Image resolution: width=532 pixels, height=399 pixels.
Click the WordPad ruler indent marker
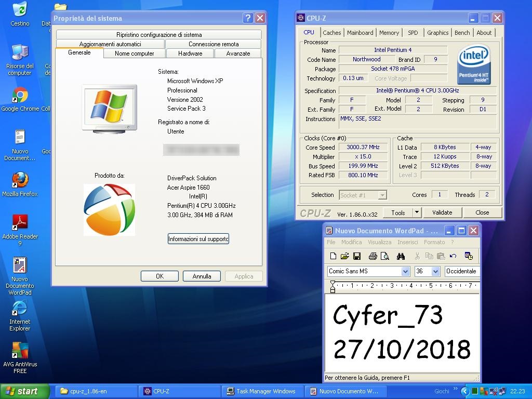[332, 286]
